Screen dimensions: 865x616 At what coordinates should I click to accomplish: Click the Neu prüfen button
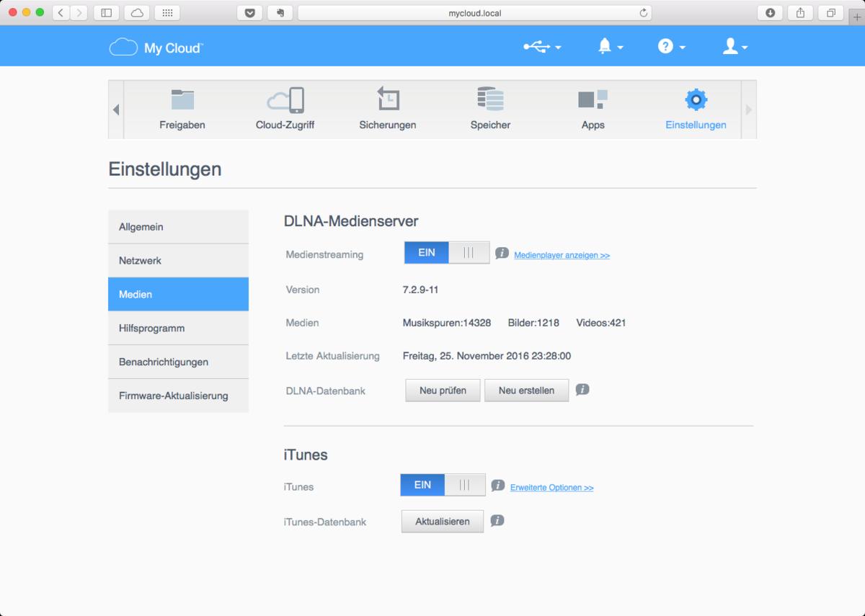[x=443, y=390]
